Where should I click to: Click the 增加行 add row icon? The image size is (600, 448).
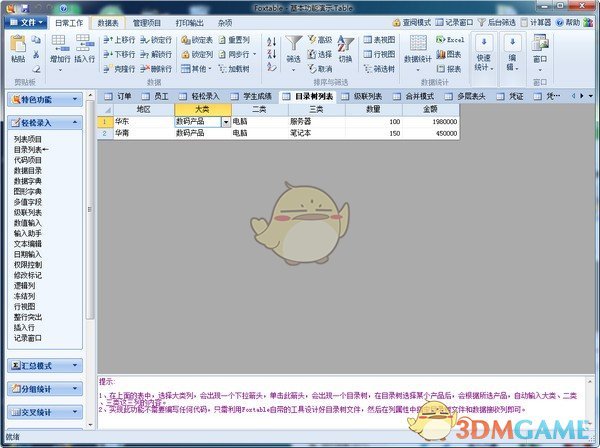point(59,43)
